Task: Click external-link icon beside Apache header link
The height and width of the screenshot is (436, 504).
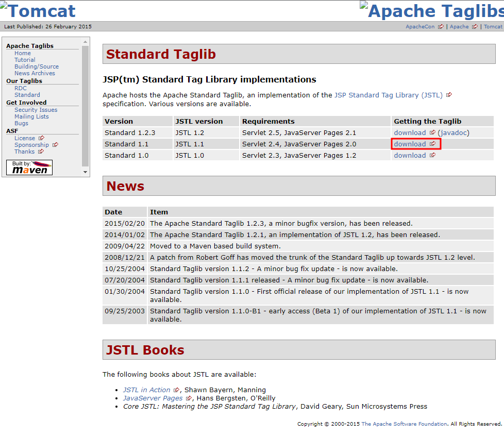Action: (x=475, y=27)
